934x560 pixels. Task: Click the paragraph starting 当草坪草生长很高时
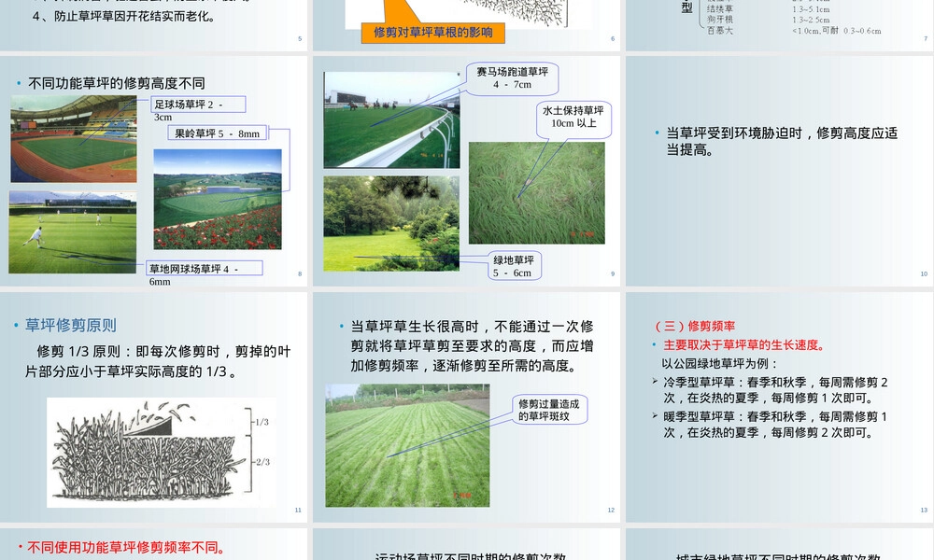(472, 345)
